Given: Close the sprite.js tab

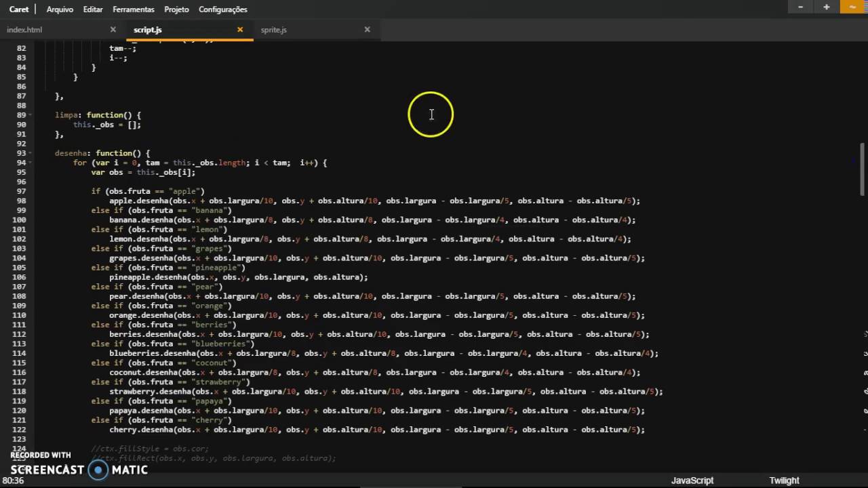Looking at the screenshot, I should tap(368, 30).
